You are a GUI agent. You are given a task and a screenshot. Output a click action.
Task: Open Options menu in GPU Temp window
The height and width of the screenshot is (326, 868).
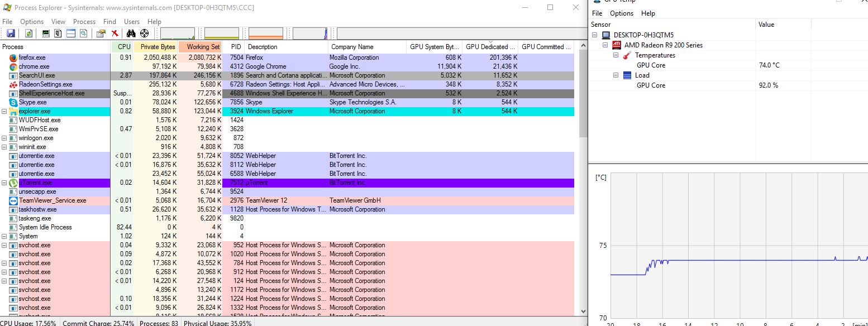[621, 13]
